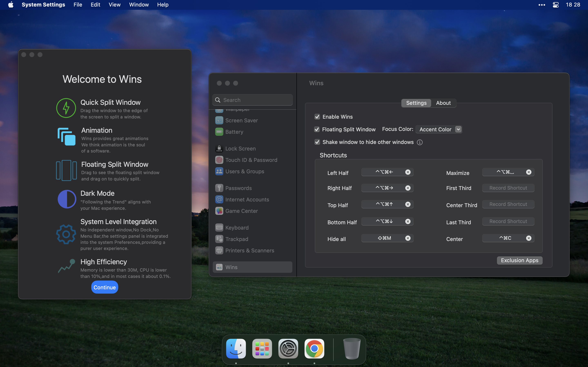Switch to the About tab
588x367 pixels.
coord(443,103)
